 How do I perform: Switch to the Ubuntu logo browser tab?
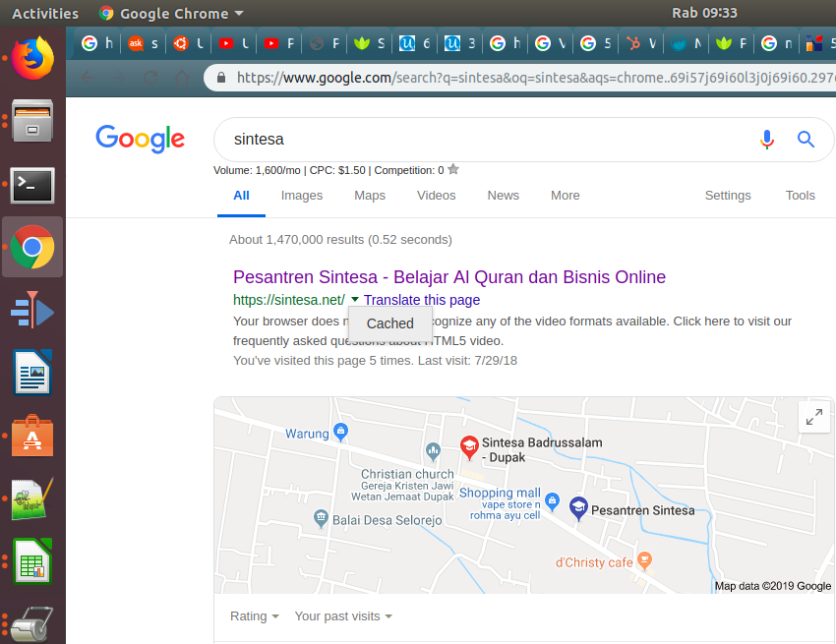coord(188,43)
